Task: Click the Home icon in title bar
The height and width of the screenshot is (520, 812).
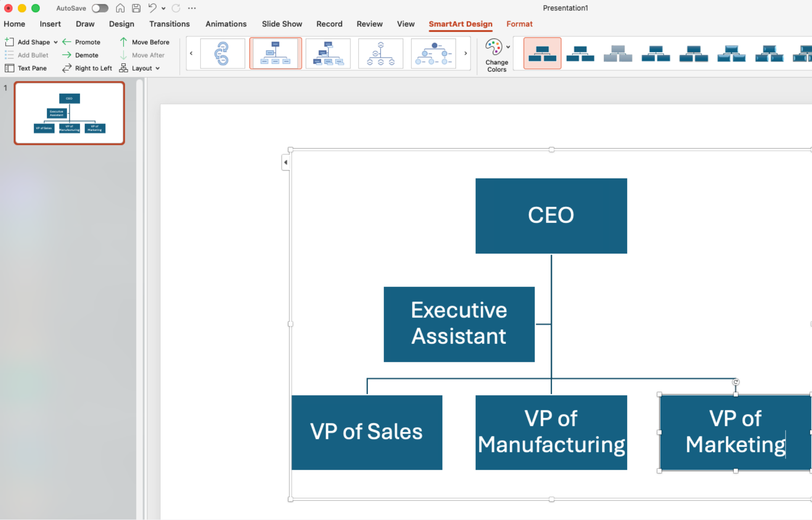Action: tap(120, 8)
